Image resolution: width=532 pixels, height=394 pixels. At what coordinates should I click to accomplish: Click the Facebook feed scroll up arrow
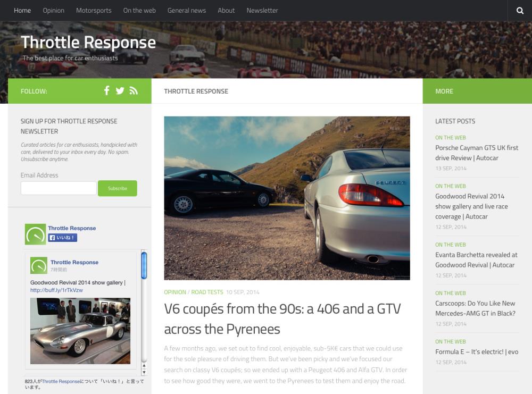pyautogui.click(x=144, y=365)
